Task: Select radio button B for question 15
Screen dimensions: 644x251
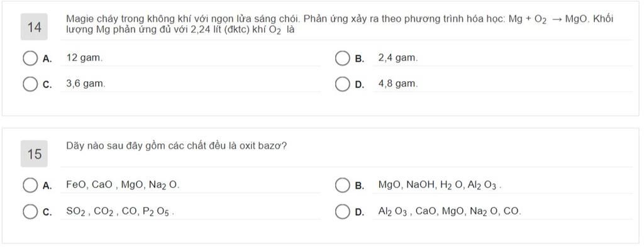Action: (x=342, y=186)
